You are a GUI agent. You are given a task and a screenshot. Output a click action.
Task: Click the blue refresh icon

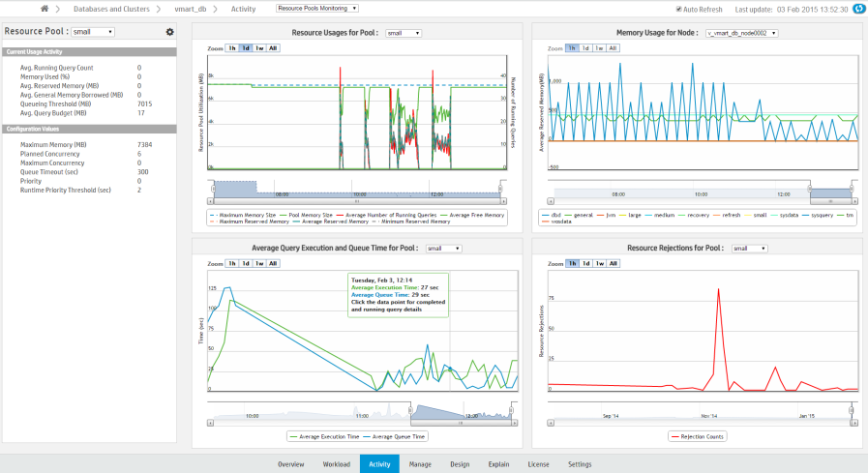(857, 9)
